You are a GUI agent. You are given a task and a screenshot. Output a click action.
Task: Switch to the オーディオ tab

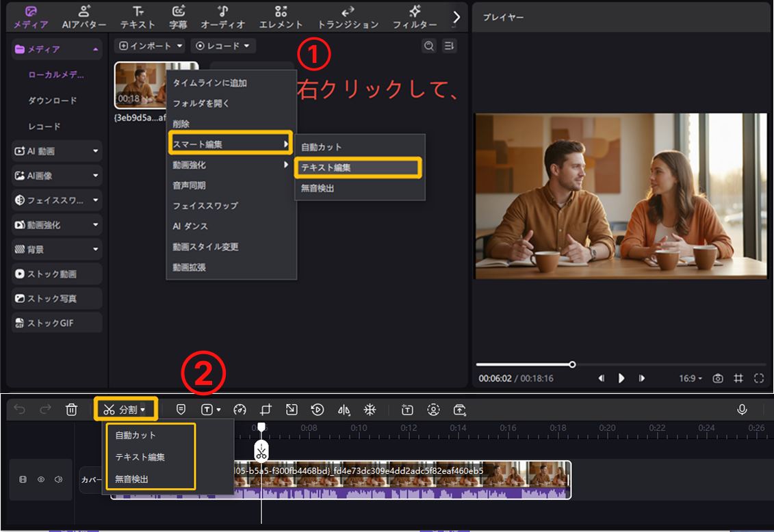(x=222, y=17)
